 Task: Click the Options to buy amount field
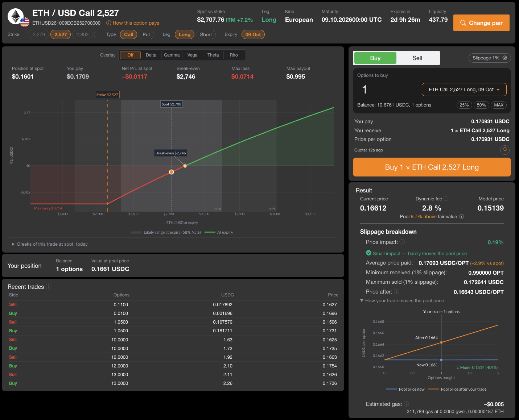pos(388,90)
